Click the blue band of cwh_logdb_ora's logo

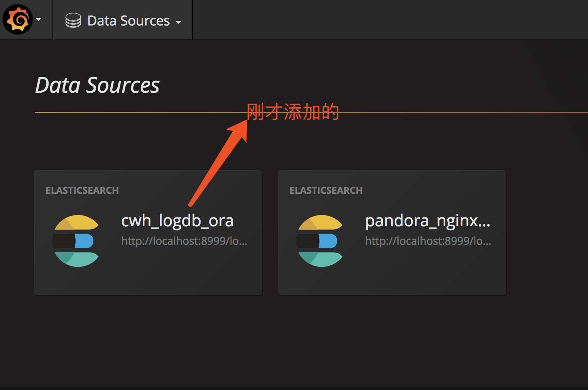84,241
